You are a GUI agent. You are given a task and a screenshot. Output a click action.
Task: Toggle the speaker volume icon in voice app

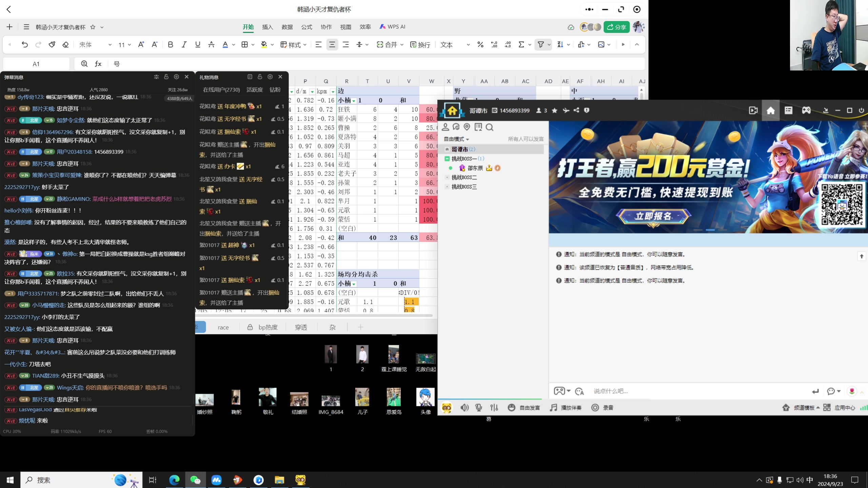464,407
